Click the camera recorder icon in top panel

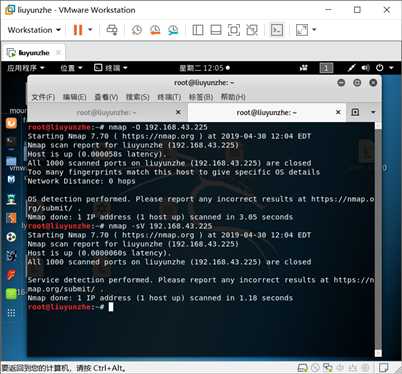pyautogui.click(x=304, y=68)
